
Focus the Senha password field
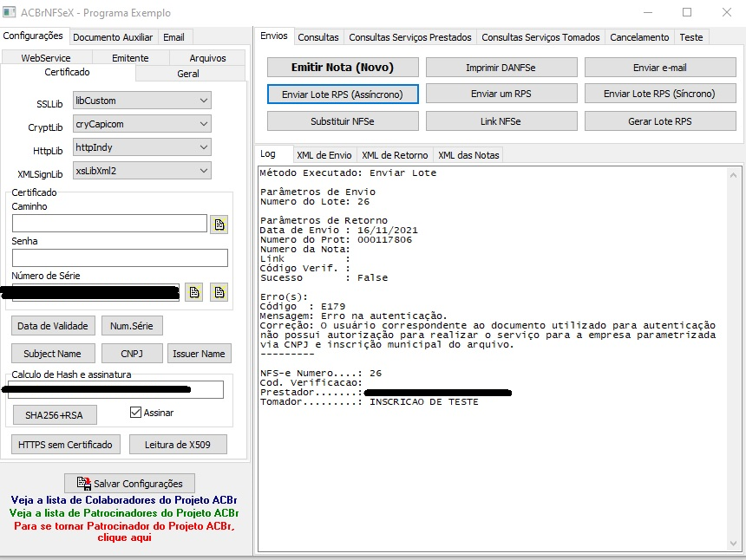(x=120, y=257)
